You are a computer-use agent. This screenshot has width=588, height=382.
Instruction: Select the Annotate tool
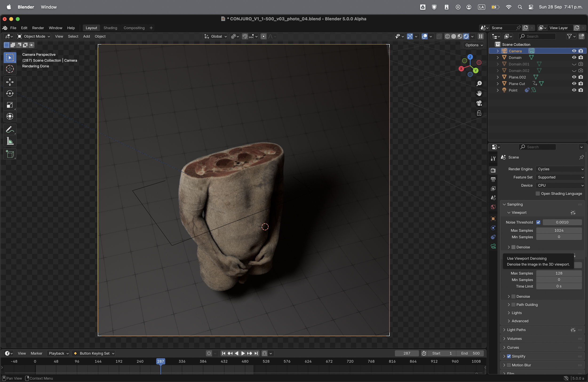(10, 129)
